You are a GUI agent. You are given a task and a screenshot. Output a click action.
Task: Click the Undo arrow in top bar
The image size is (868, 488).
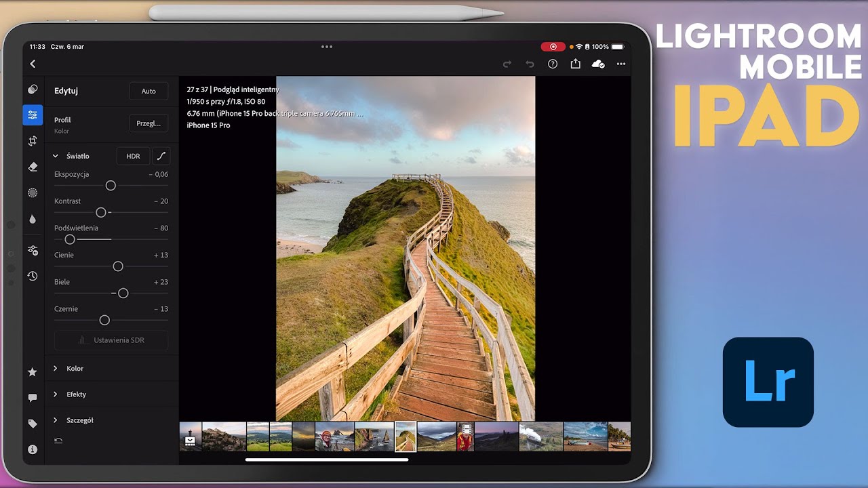[x=530, y=64]
